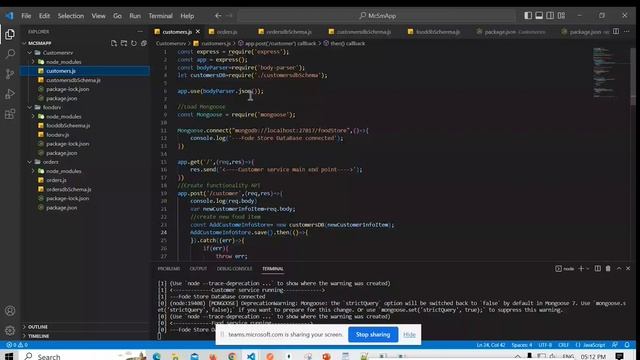Toggle the secondary side bar layout icon
The height and width of the screenshot is (360, 640).
550,16
